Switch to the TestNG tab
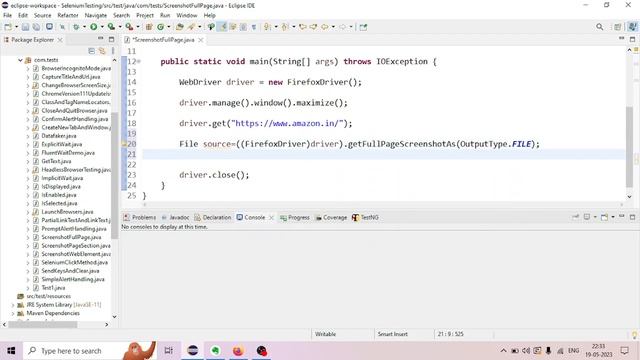The image size is (640, 360). tap(365, 218)
